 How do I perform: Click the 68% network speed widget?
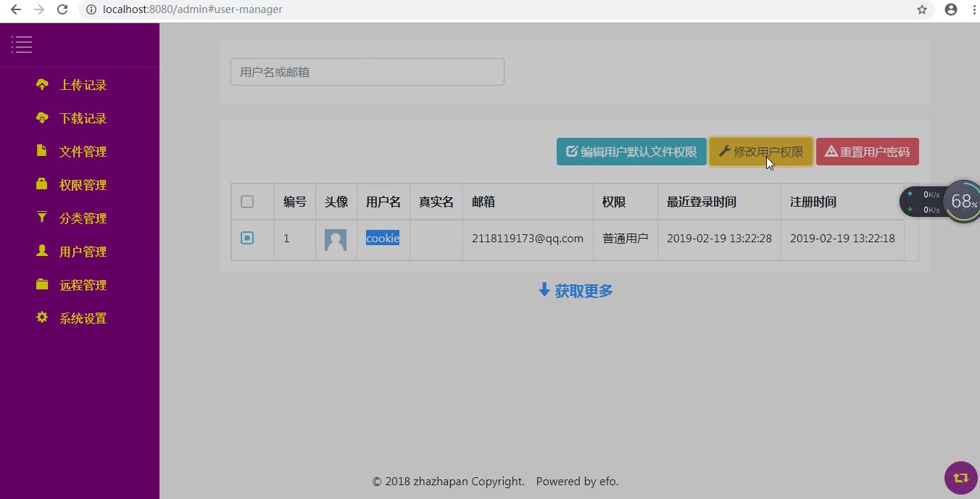(x=963, y=201)
